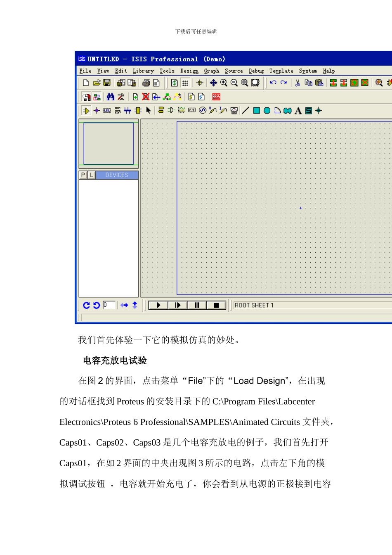Viewport: 392px width, 555px height.
Task: Select the Tape recorder tool
Action: click(x=192, y=110)
